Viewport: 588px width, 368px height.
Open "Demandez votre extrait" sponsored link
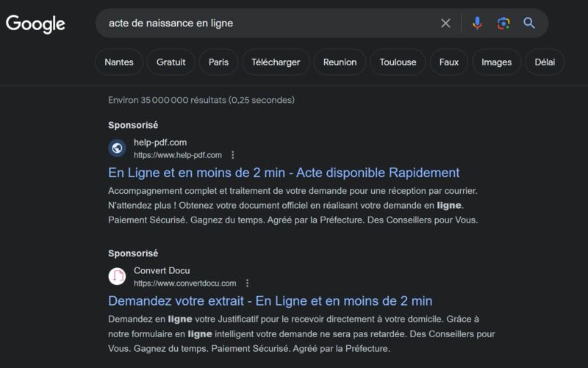coord(270,301)
